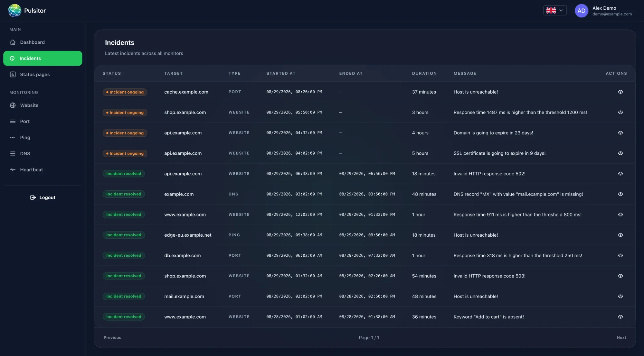644x356 pixels.
Task: Click the cache.example.com target
Action: click(x=186, y=92)
